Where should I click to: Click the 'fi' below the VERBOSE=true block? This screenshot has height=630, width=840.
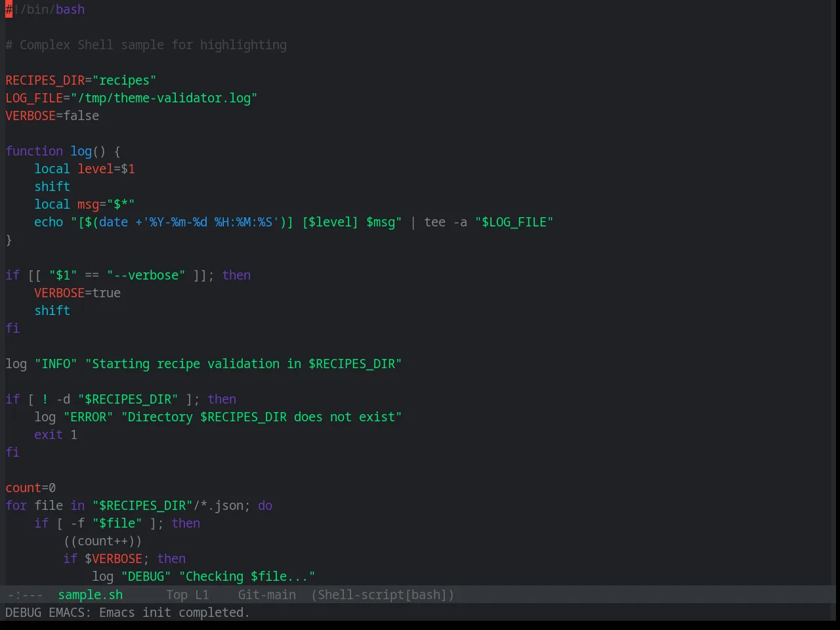coord(12,328)
